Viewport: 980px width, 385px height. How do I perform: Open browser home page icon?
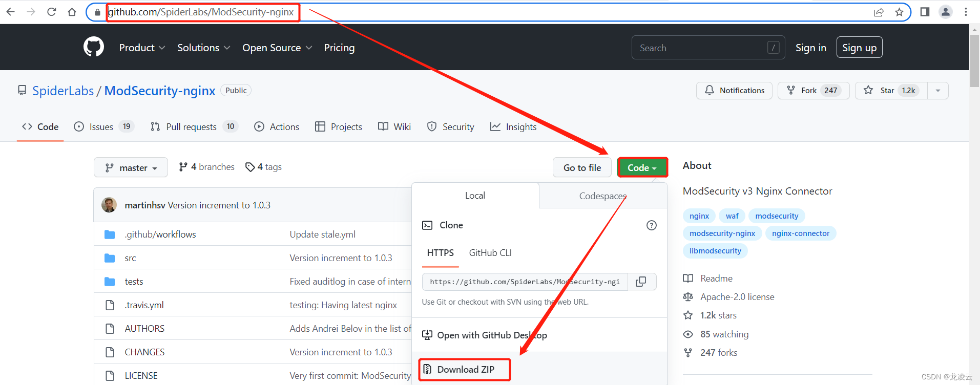click(x=72, y=12)
